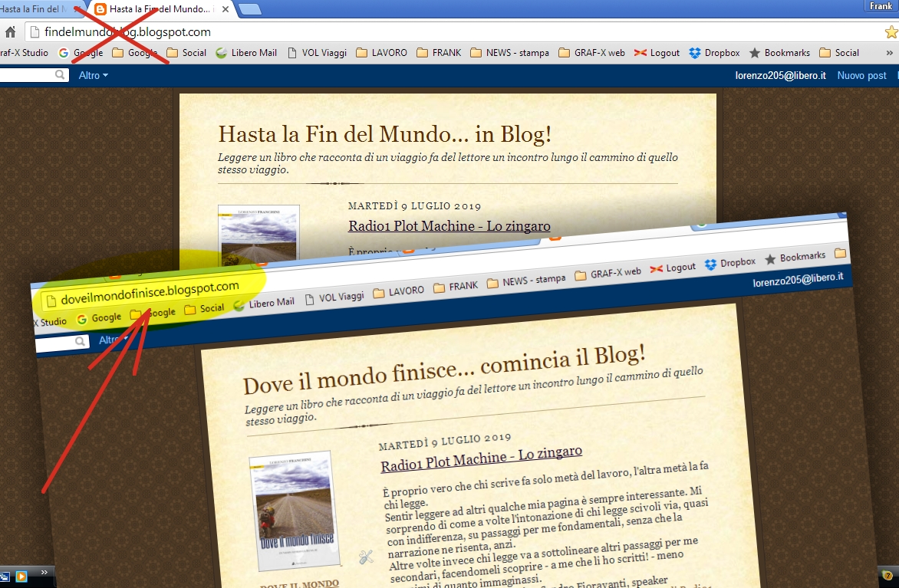The width and height of the screenshot is (899, 588).
Task: Click the wrench edit-post icon in the tilted inset
Action: (366, 557)
